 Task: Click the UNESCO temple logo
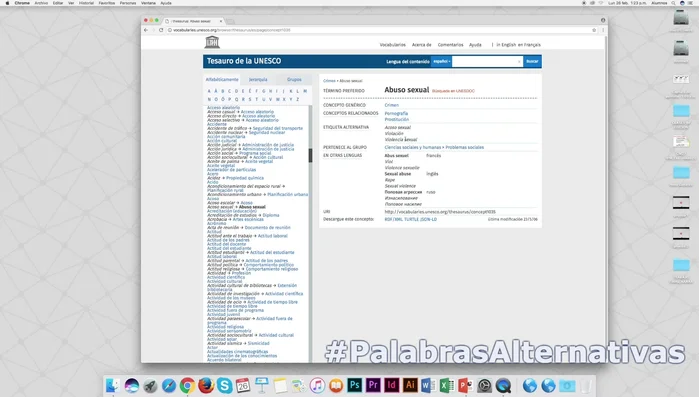point(212,42)
